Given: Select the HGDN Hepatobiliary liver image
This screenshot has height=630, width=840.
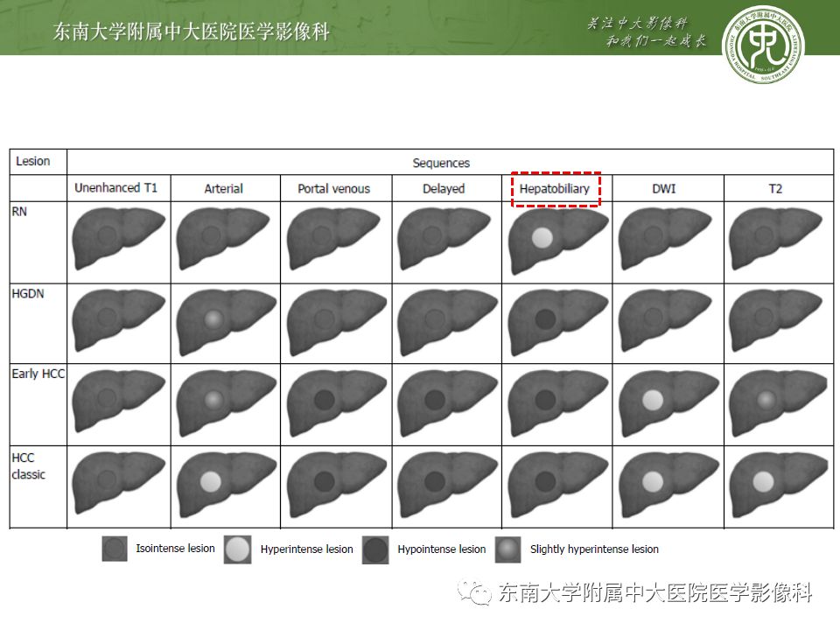Looking at the screenshot, I should pos(557,323).
